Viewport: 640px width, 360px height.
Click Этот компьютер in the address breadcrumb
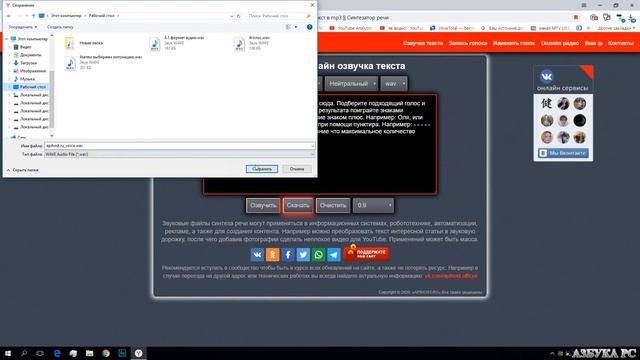click(x=66, y=16)
